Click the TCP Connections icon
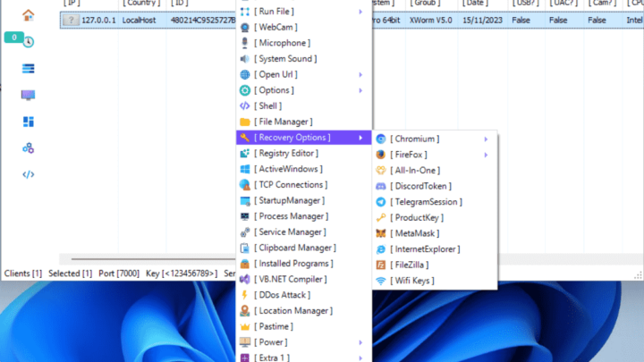Image resolution: width=644 pixels, height=362 pixels. pyautogui.click(x=245, y=185)
